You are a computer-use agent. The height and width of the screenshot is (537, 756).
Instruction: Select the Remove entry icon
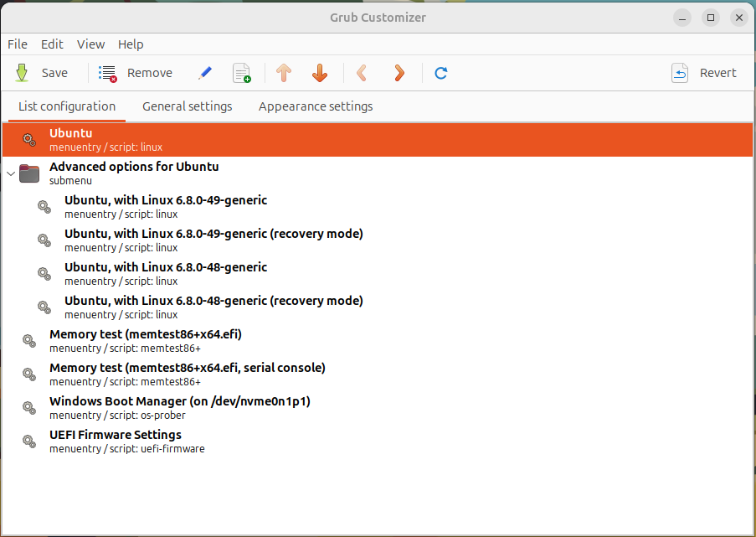pos(107,73)
